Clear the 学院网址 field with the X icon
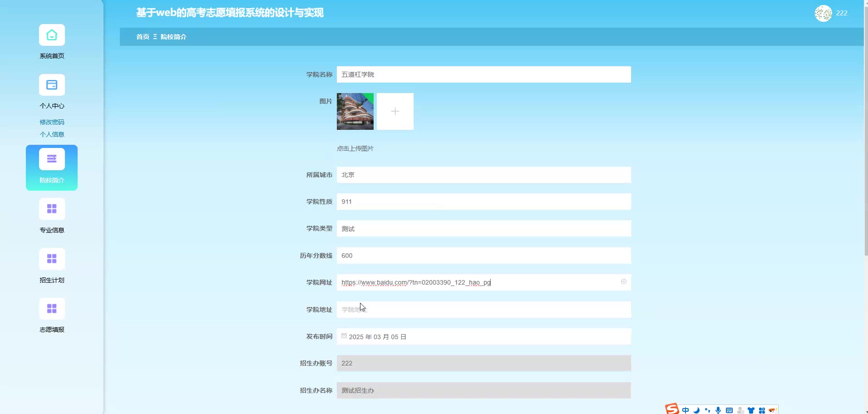 click(624, 282)
